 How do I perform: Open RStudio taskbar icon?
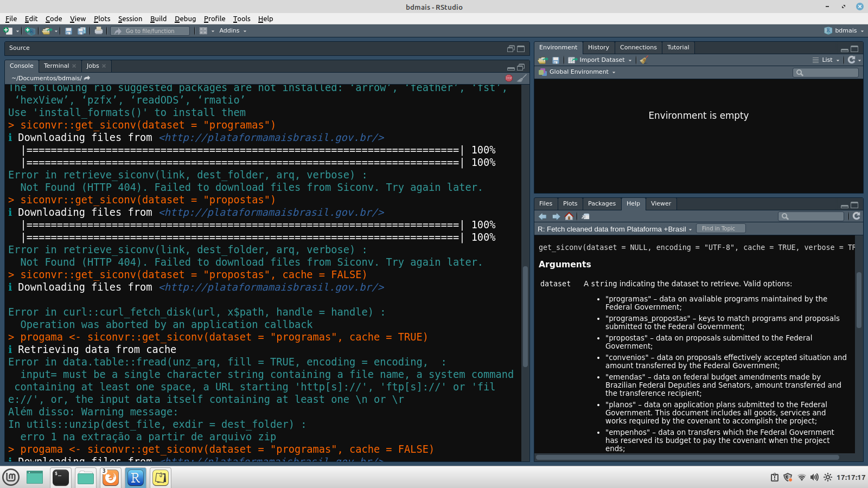point(136,477)
